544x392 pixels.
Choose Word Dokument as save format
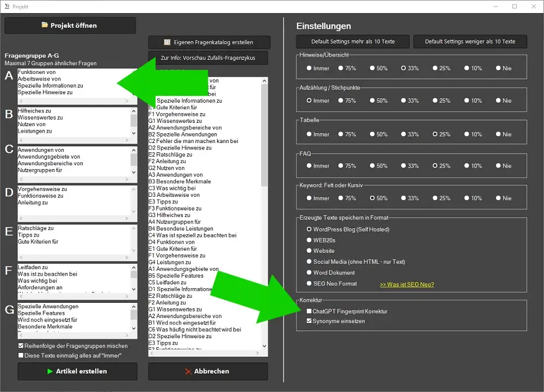click(309, 273)
